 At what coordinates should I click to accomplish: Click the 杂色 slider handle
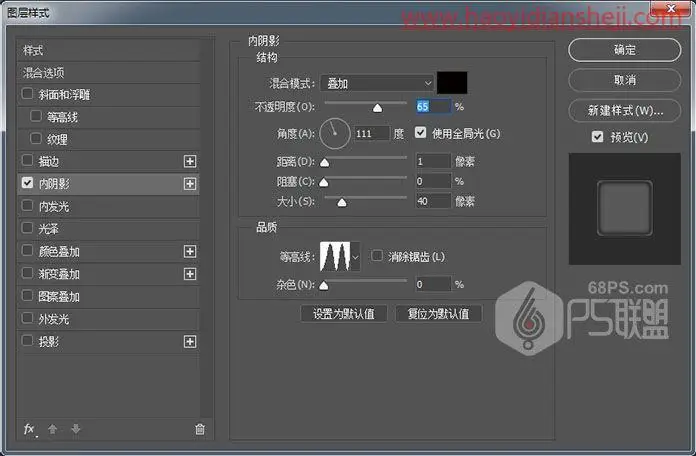324,285
